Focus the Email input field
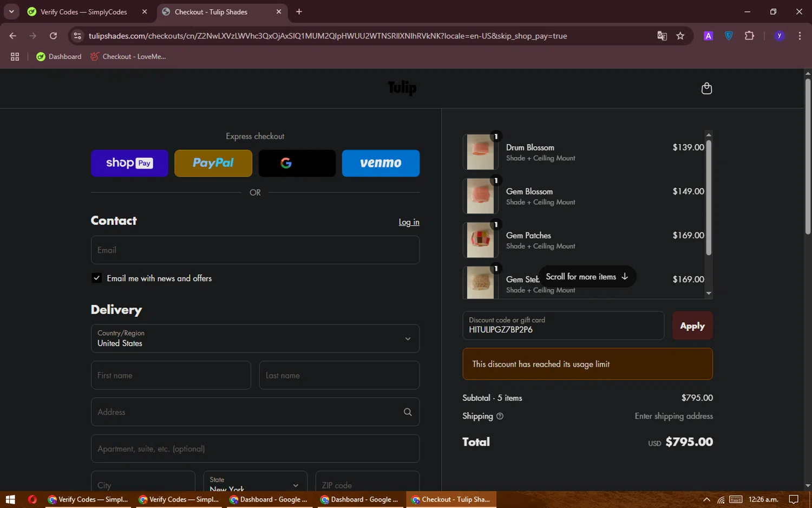Screen dimensions: 812x508 pos(255,250)
